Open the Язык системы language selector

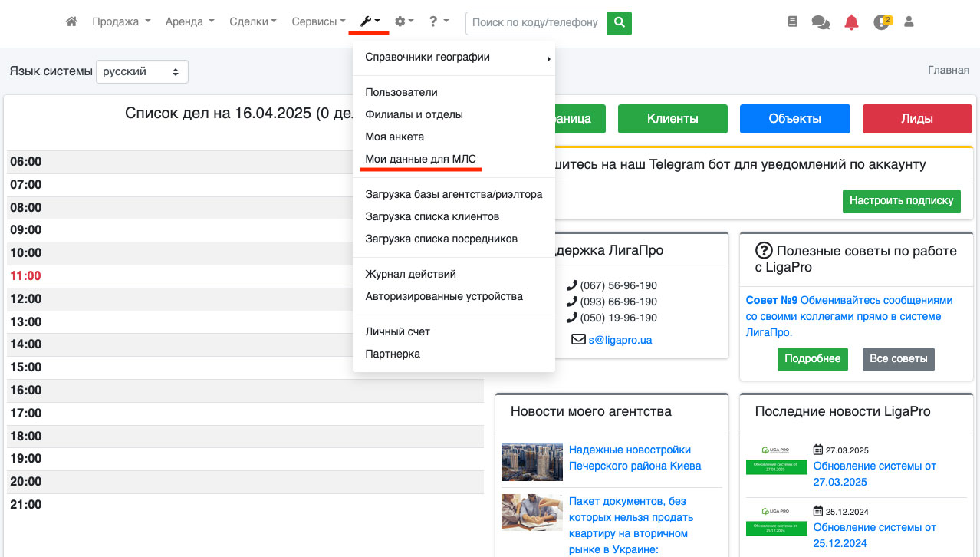point(142,71)
